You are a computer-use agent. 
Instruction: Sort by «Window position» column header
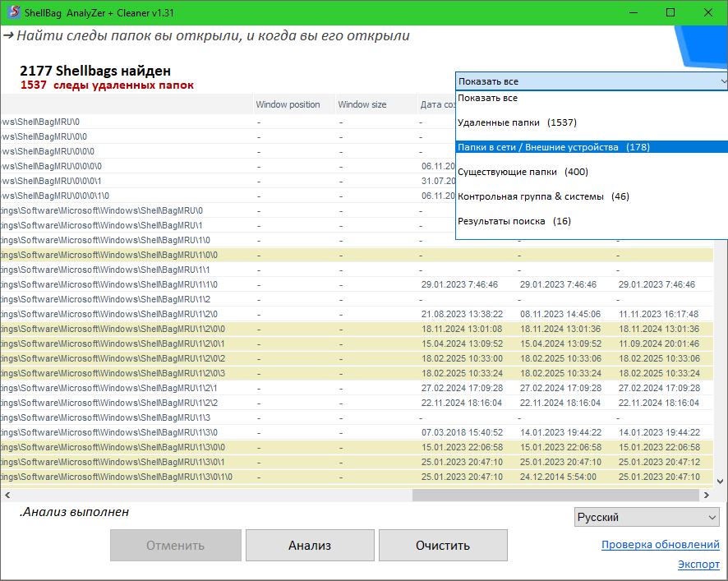click(288, 105)
